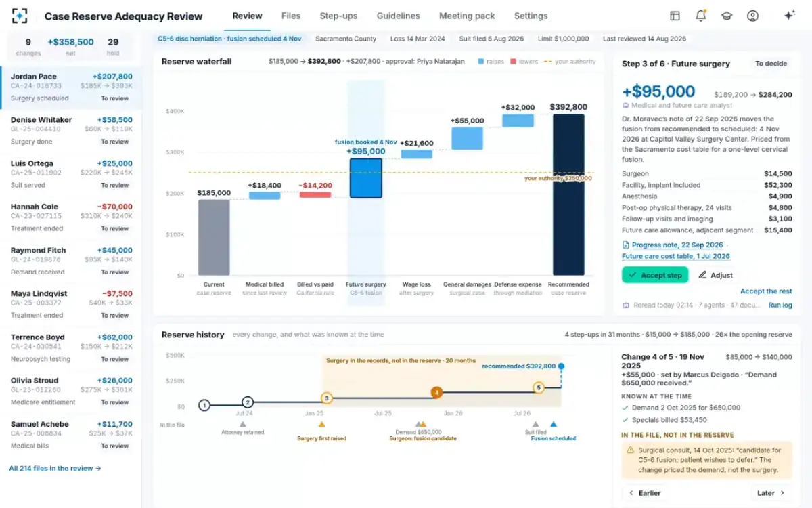Select history step 3 circle
The width and height of the screenshot is (812, 508).
327,398
